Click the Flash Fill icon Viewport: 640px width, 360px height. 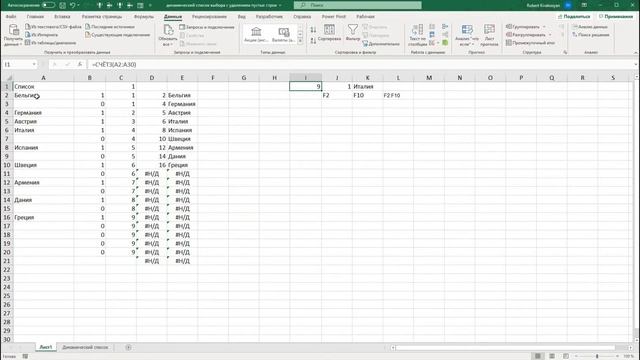click(x=432, y=27)
